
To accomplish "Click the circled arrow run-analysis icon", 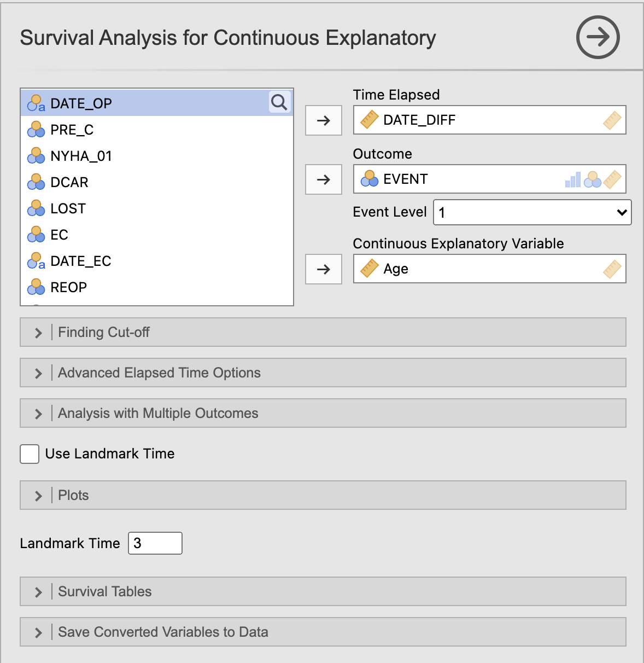I will pyautogui.click(x=598, y=37).
